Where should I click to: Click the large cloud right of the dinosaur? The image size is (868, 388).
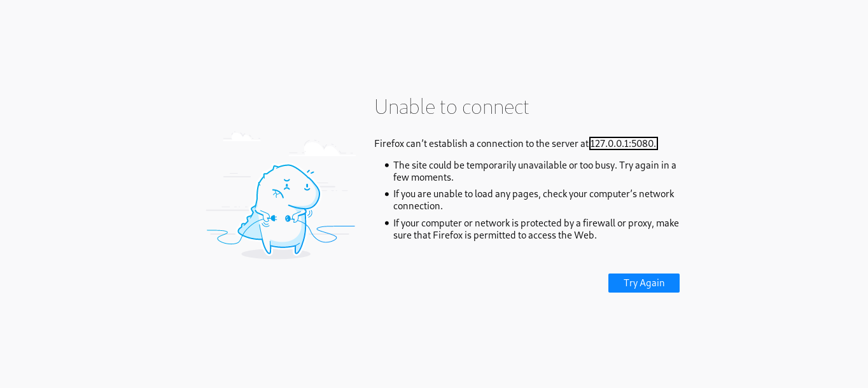coord(321,149)
